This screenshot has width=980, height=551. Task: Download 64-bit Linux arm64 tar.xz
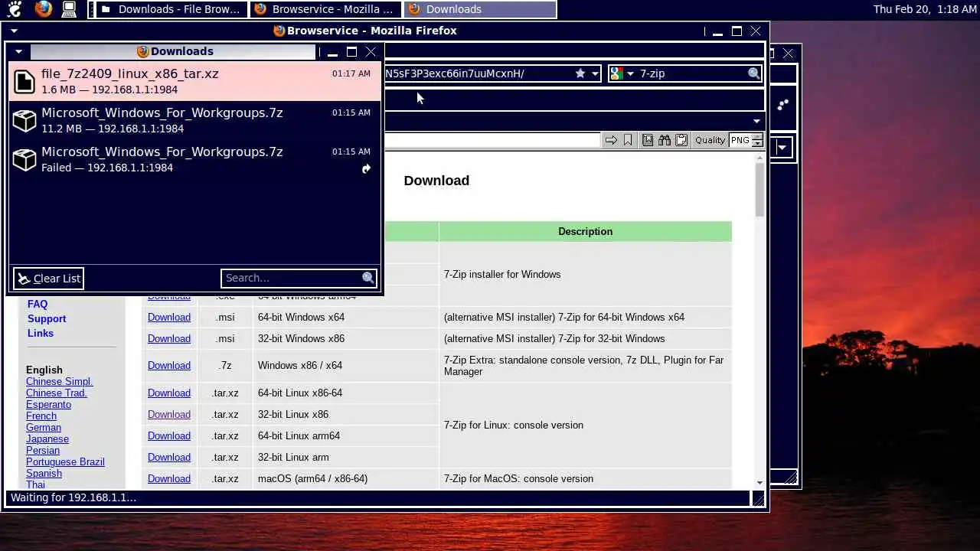(x=169, y=435)
